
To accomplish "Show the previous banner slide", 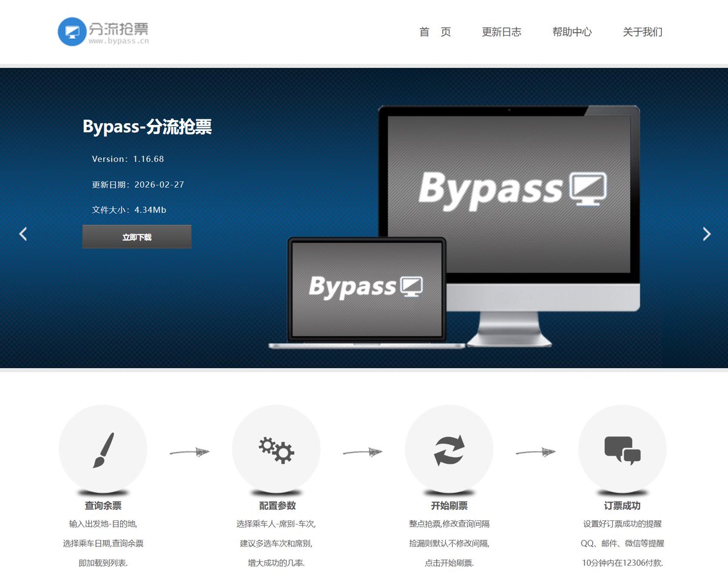I will [x=23, y=233].
